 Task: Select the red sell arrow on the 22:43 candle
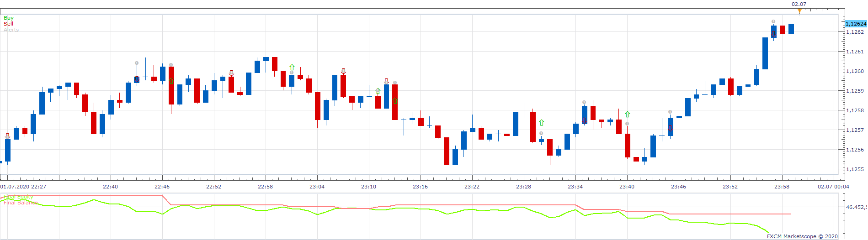tap(136, 79)
